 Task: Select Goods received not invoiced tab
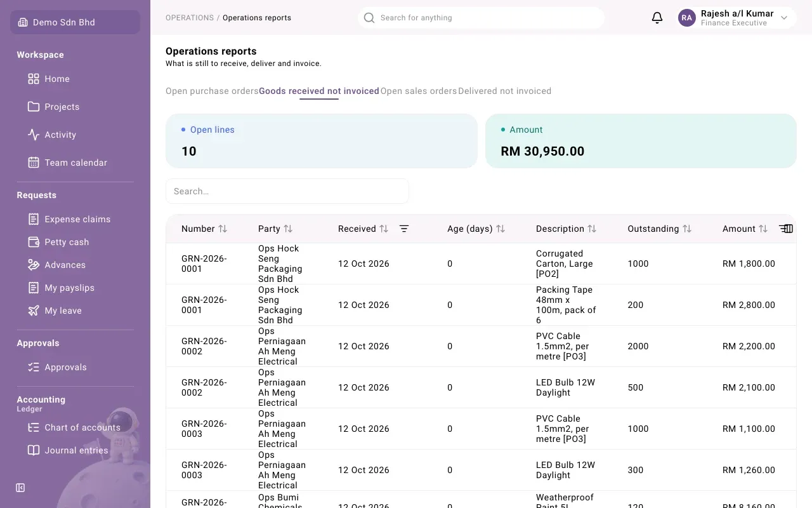(319, 91)
